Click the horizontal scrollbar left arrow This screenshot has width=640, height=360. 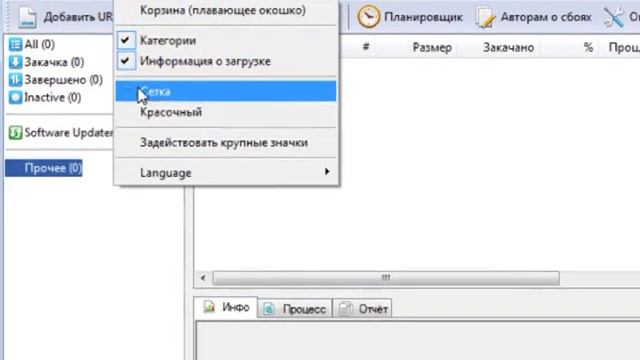coord(203,278)
